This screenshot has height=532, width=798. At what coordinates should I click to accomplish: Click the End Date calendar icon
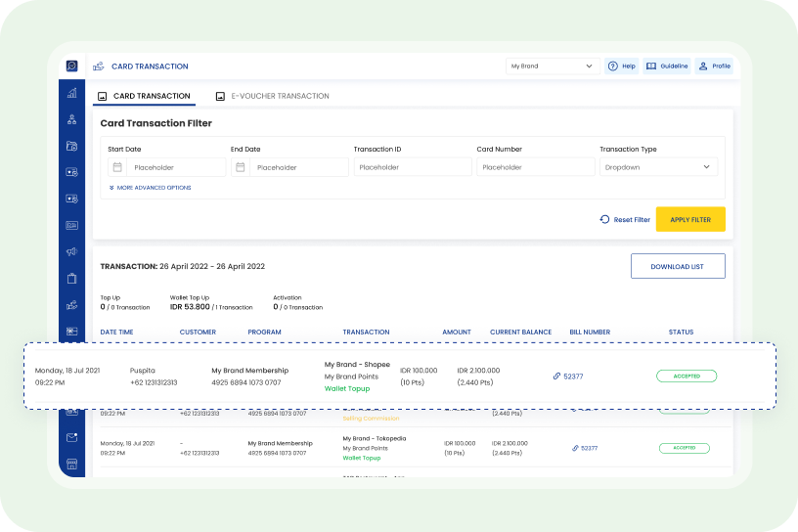[x=241, y=167]
